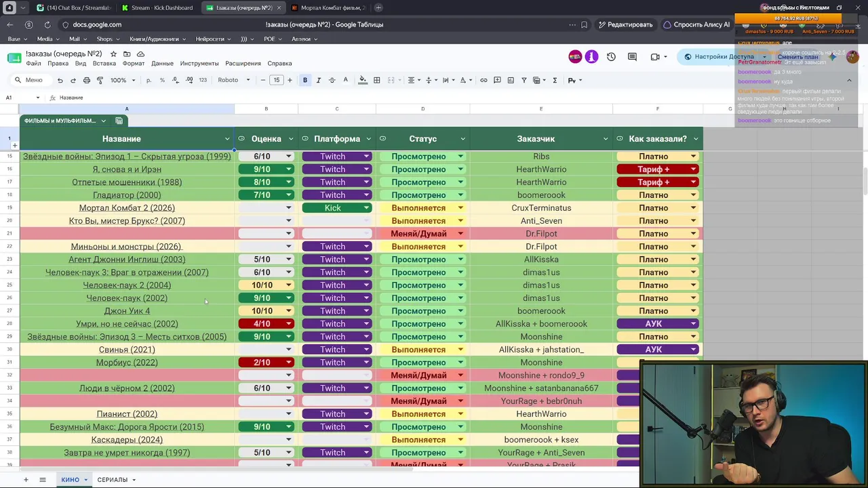Increase decimal places in the toolbar
Viewport: 868px width, 488px height.
coord(189,80)
